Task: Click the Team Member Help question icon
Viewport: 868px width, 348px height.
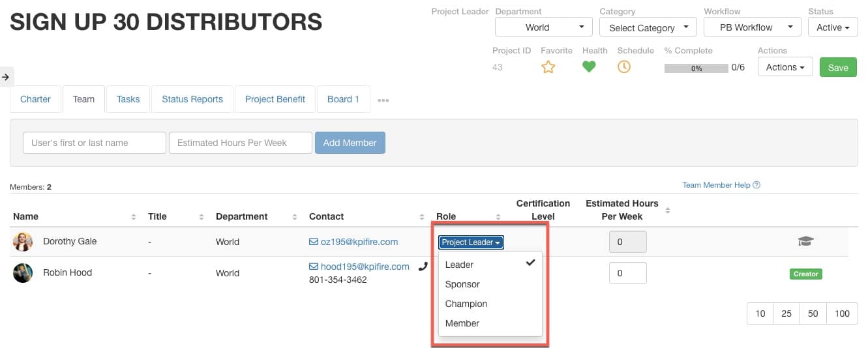Action: tap(756, 185)
